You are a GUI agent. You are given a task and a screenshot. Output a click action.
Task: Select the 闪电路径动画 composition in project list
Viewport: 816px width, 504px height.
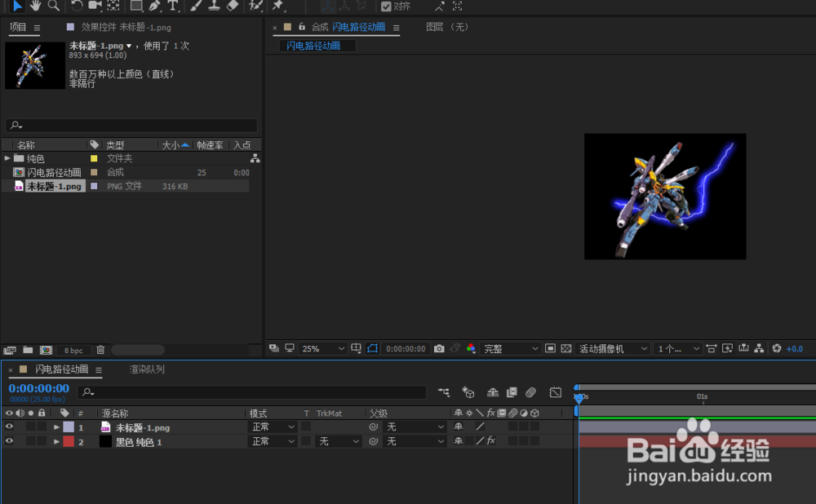54,172
